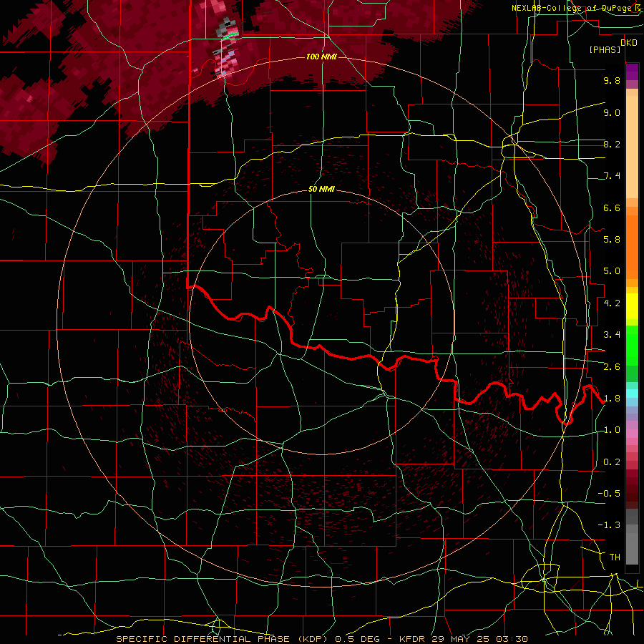Click the (KDP) abbreviation in the footer
Screen dimensions: 644x644
[313, 639]
